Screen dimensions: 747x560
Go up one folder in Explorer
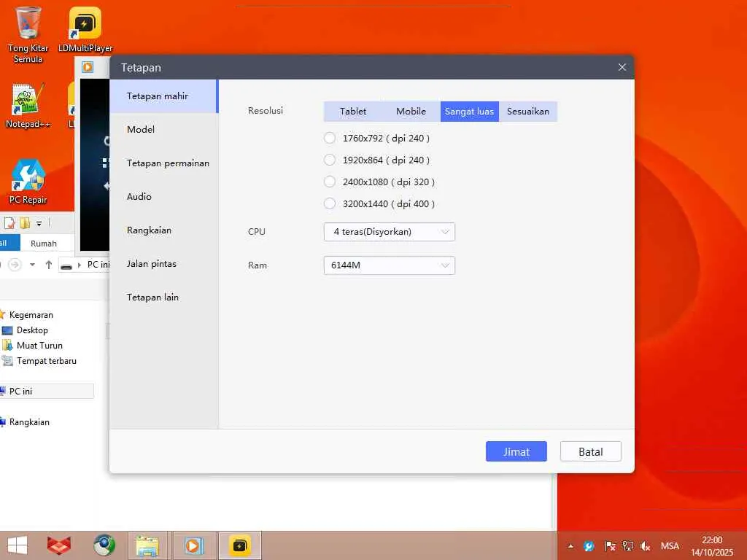[49, 264]
